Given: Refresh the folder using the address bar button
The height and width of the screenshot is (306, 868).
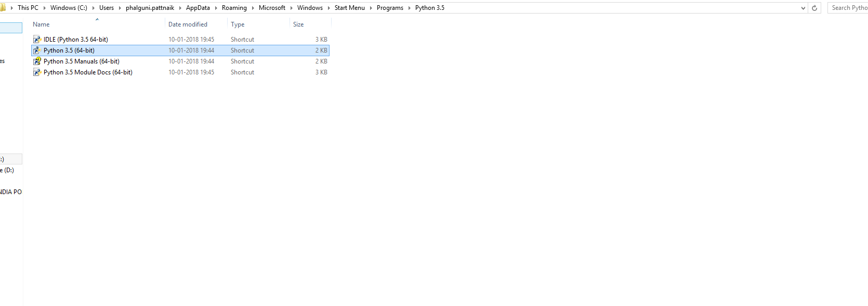Looking at the screenshot, I should pyautogui.click(x=814, y=8).
